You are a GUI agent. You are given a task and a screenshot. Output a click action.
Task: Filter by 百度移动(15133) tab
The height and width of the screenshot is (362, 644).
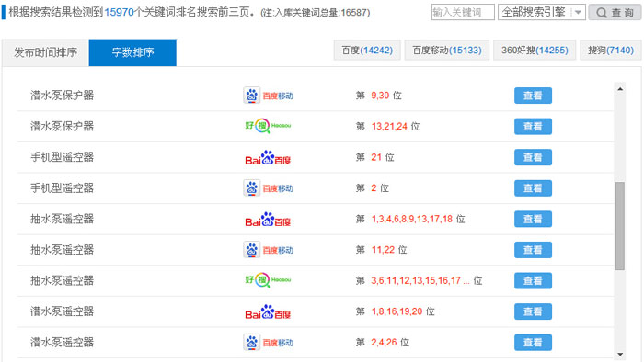click(x=447, y=50)
